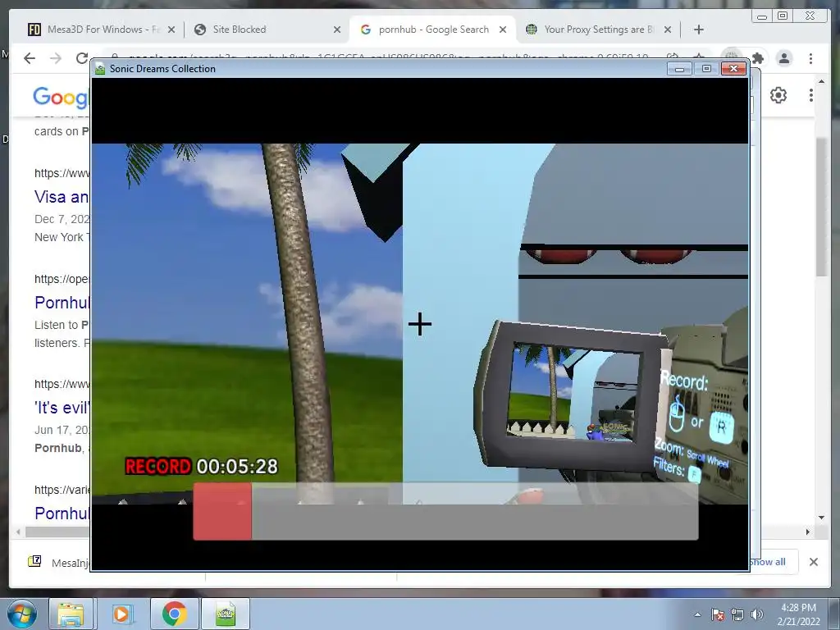This screenshot has width=840, height=630.
Task: Select the pornhub - Google Search tab
Action: coord(433,30)
